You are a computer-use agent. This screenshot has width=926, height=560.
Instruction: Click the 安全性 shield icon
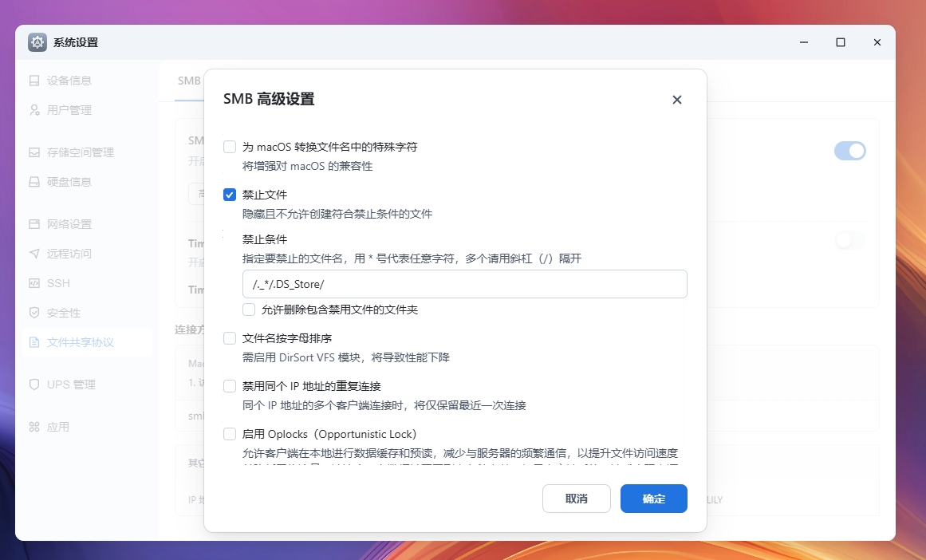pyautogui.click(x=34, y=313)
